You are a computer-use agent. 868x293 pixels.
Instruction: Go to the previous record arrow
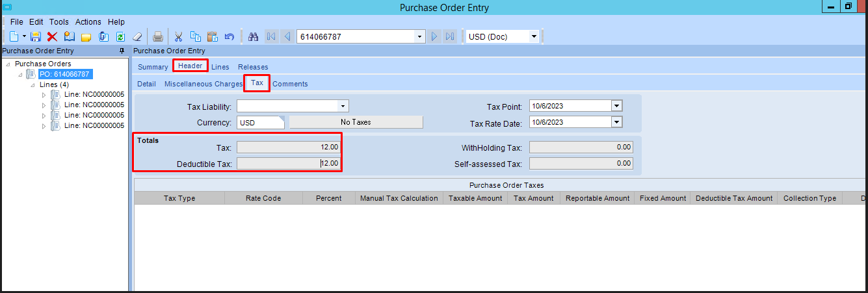287,36
